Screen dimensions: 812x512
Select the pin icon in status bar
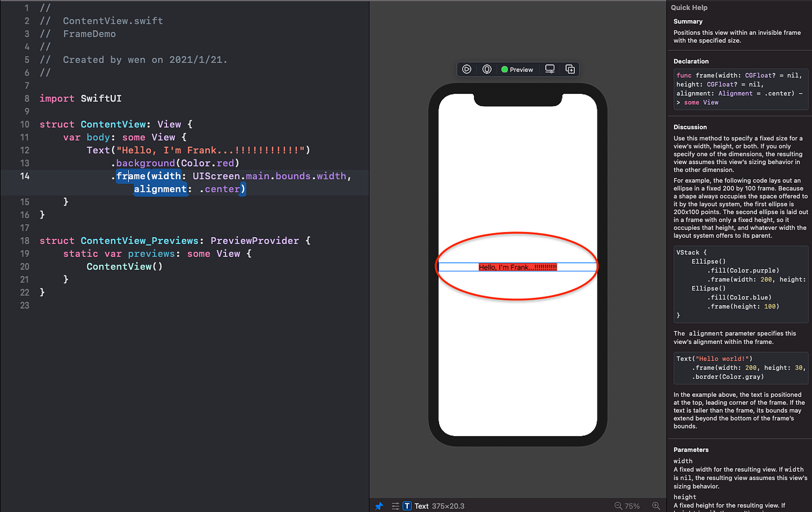(380, 506)
